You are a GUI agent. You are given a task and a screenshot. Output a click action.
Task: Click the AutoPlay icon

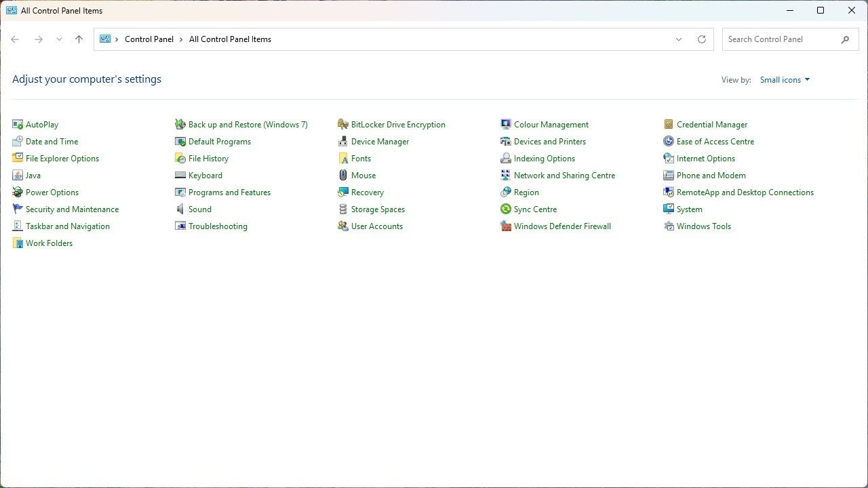click(x=18, y=125)
